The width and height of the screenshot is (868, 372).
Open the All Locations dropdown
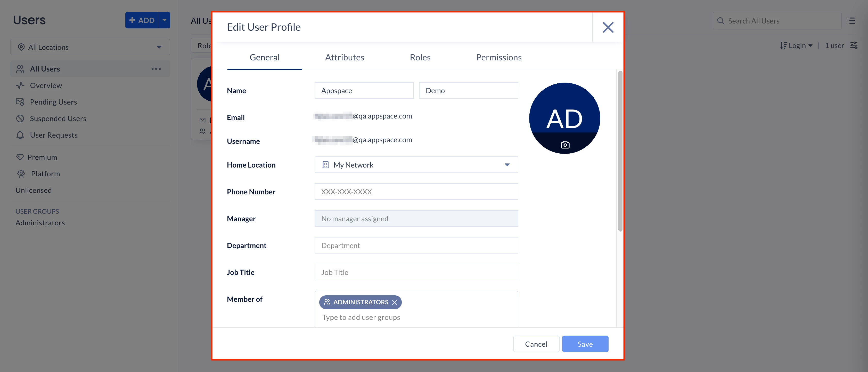tap(90, 47)
